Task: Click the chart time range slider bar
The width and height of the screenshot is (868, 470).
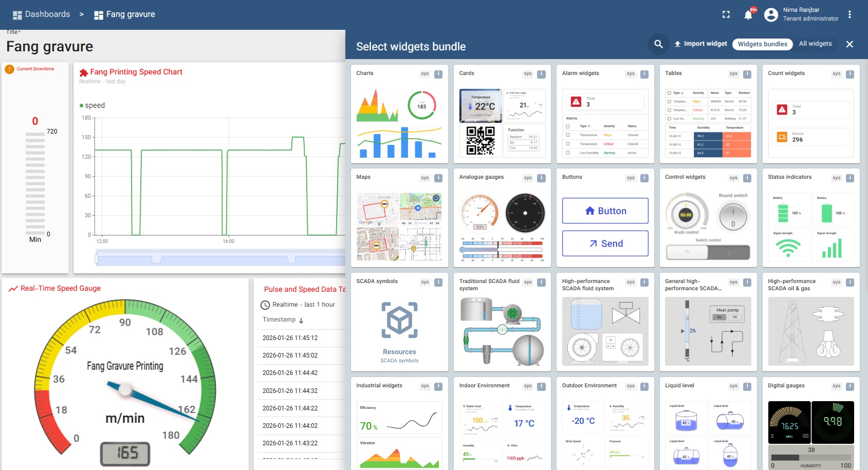Action: coord(221,258)
